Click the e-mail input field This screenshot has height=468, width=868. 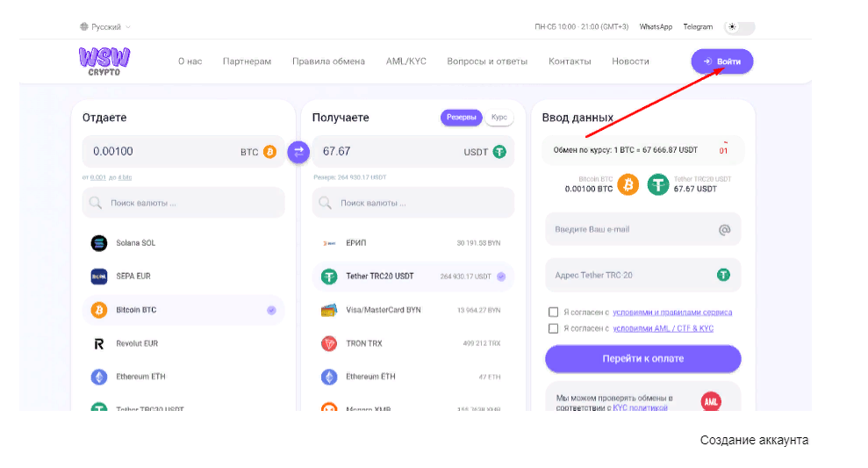tap(632, 230)
